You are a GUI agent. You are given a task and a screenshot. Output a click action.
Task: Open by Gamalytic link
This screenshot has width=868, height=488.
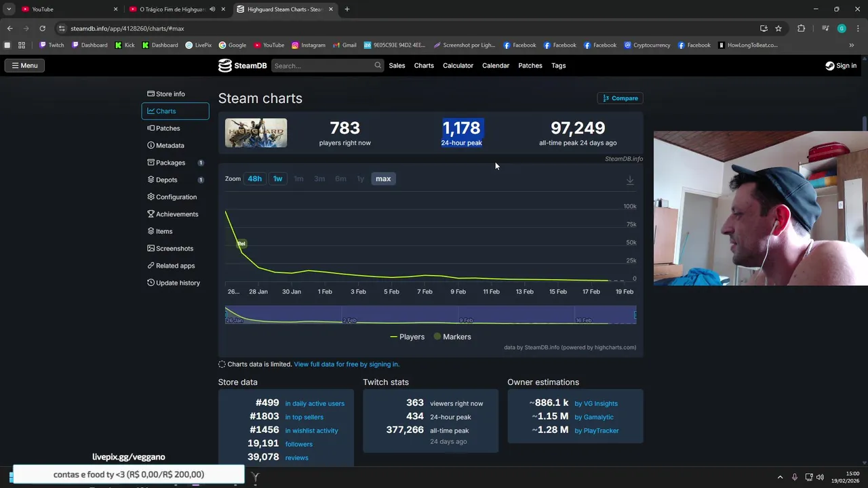tap(594, 418)
